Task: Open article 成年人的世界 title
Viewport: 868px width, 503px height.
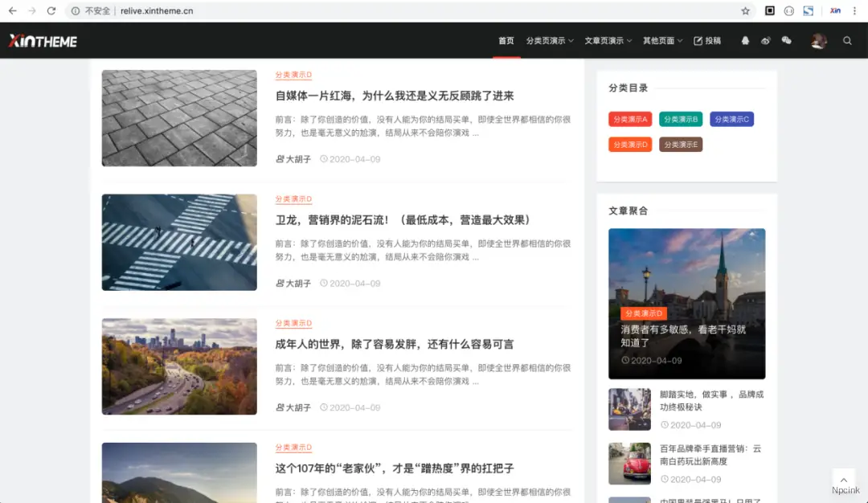Action: point(395,344)
